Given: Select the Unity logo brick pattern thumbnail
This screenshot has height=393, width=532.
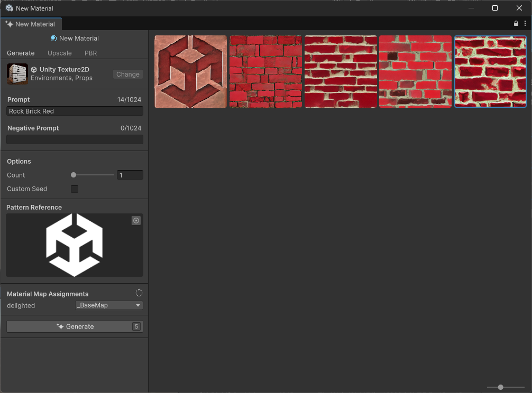Looking at the screenshot, I should point(191,71).
